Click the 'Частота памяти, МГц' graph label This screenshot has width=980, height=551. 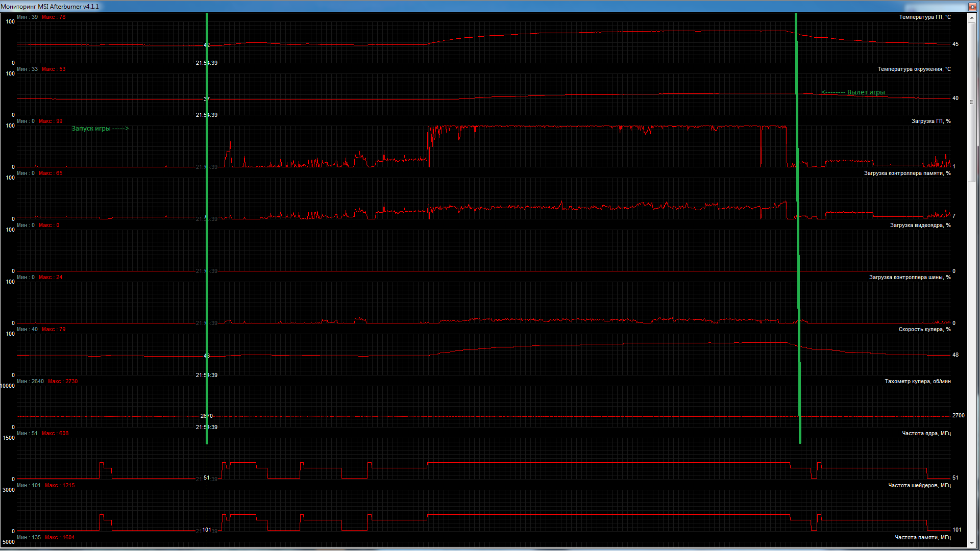pos(923,538)
